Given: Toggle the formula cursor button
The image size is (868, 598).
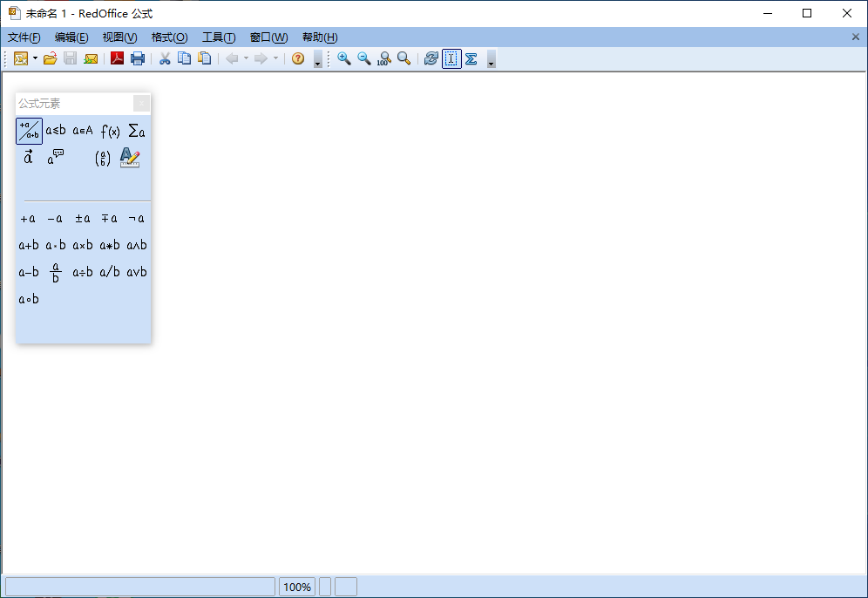Looking at the screenshot, I should coord(451,58).
